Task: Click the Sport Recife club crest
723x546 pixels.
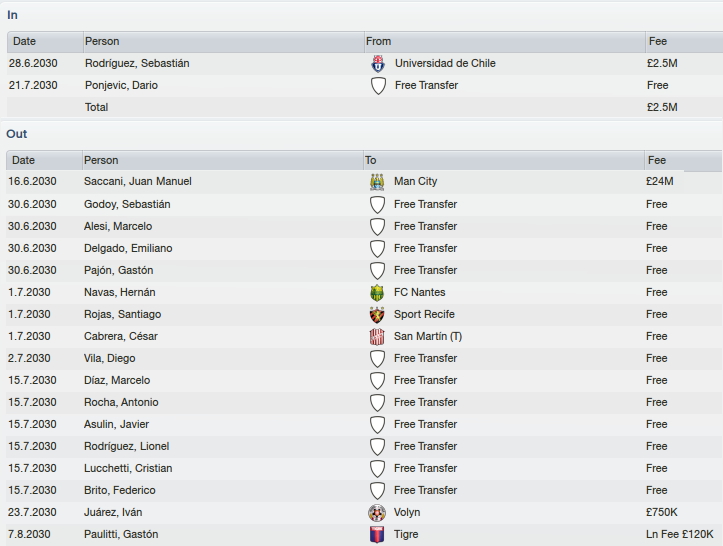Action: 377,315
